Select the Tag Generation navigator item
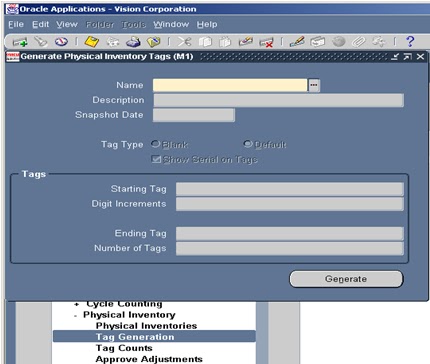Image resolution: width=430 pixels, height=364 pixels. click(x=154, y=337)
